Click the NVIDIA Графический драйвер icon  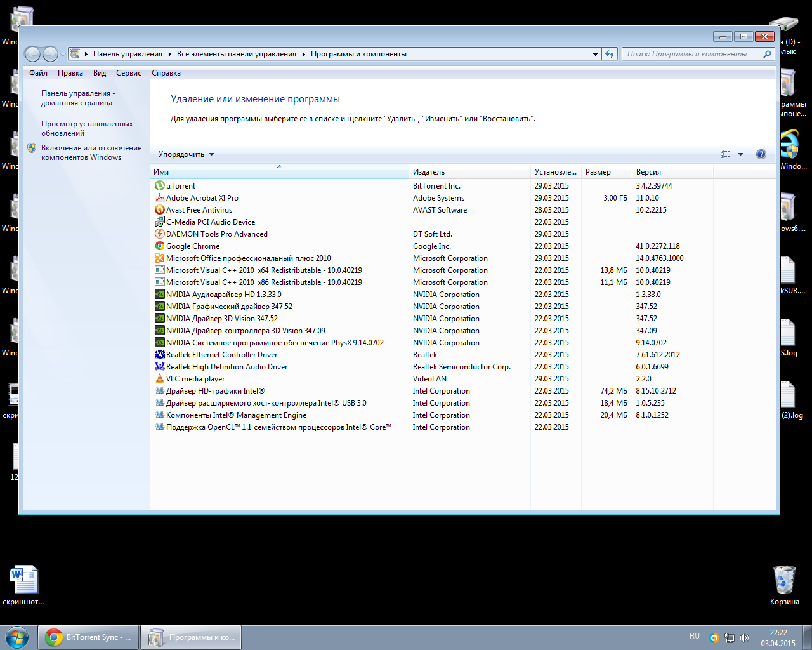pyautogui.click(x=160, y=307)
